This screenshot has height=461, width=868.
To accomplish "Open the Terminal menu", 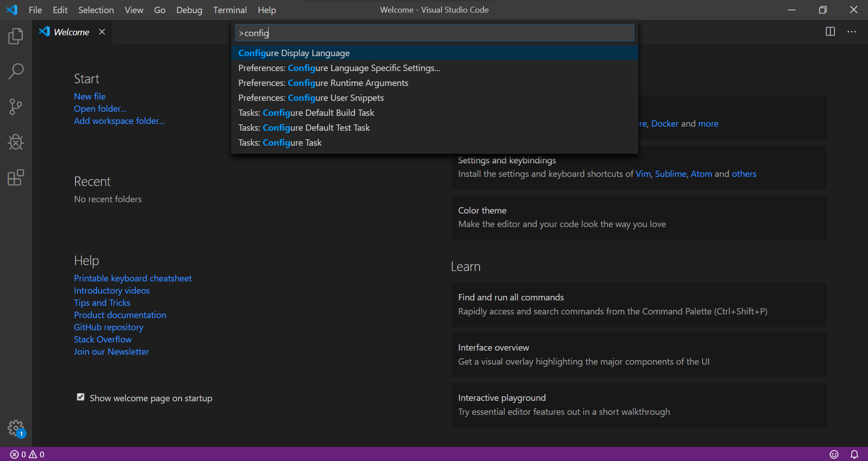I will pyautogui.click(x=230, y=10).
